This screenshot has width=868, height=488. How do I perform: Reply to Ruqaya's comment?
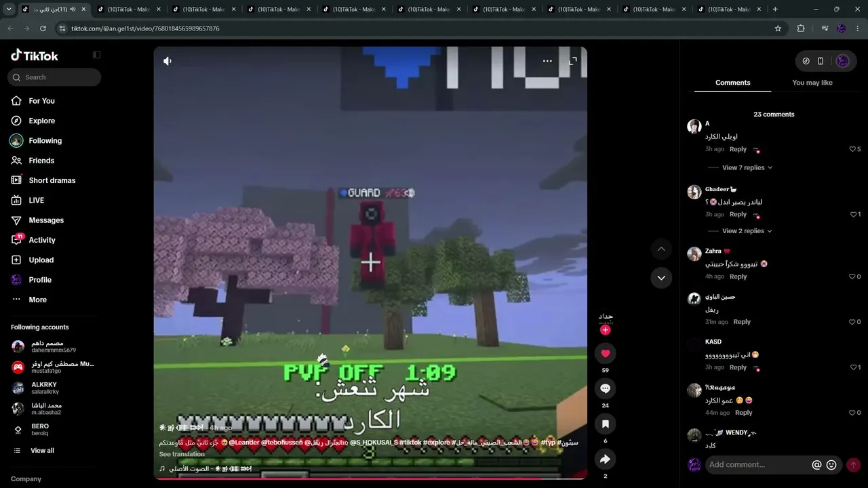tap(744, 413)
